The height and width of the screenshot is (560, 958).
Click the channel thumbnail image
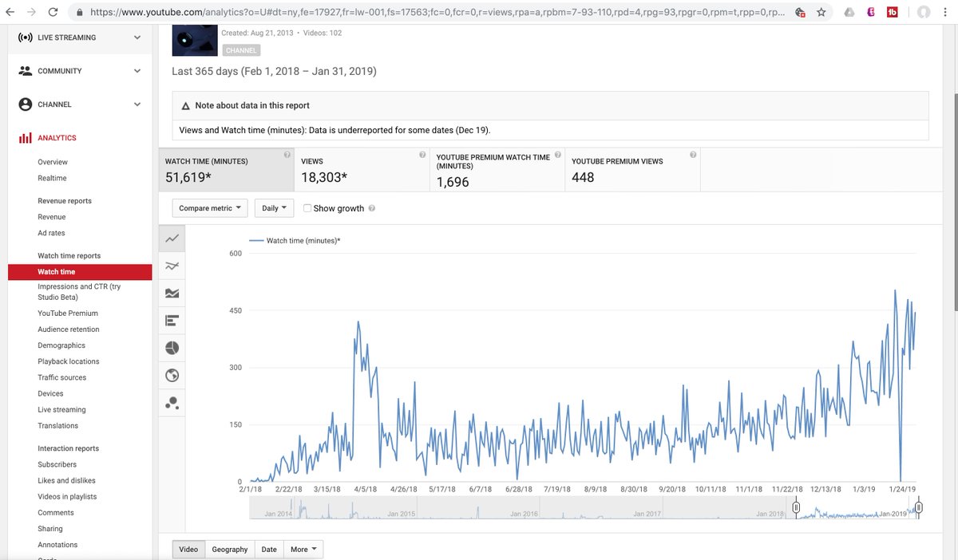[x=195, y=40]
